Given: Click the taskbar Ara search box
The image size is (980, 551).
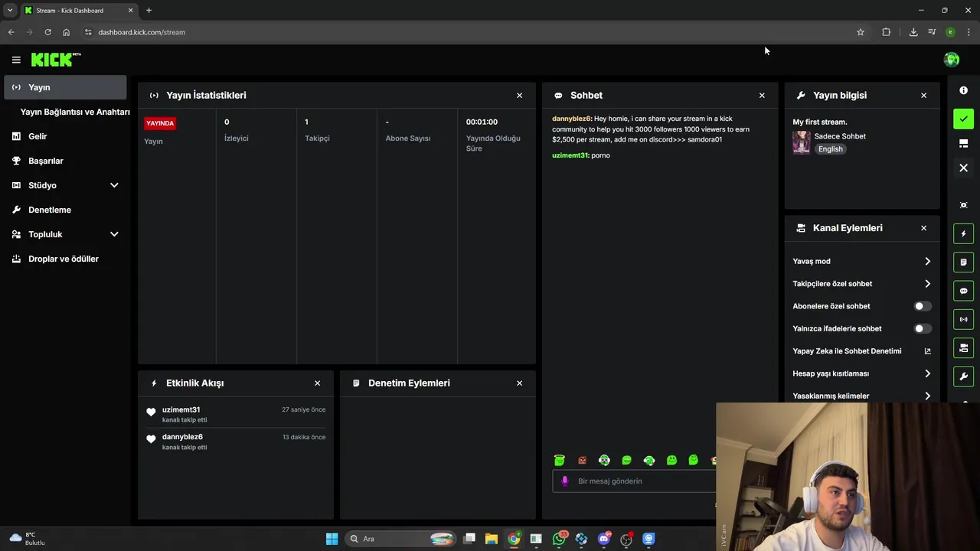Looking at the screenshot, I should pyautogui.click(x=399, y=539).
